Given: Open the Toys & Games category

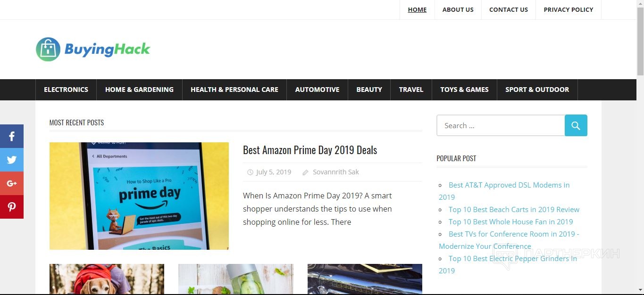Looking at the screenshot, I should coord(464,90).
